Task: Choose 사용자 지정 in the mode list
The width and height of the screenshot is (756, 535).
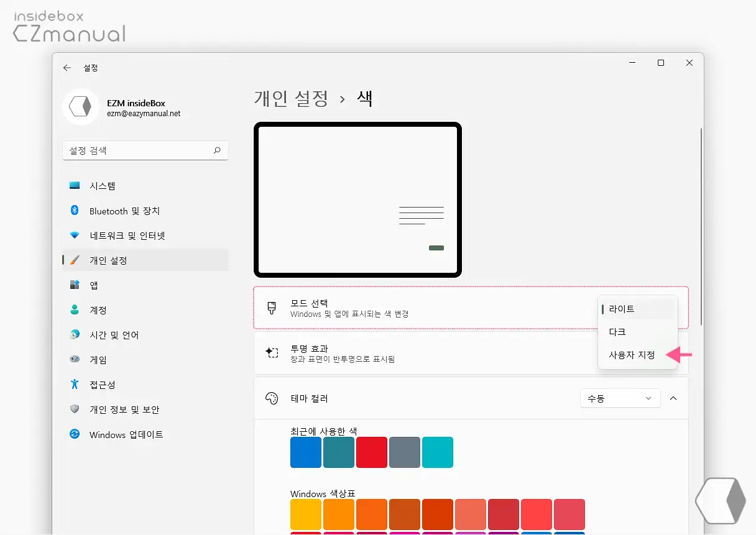Action: (x=638, y=355)
